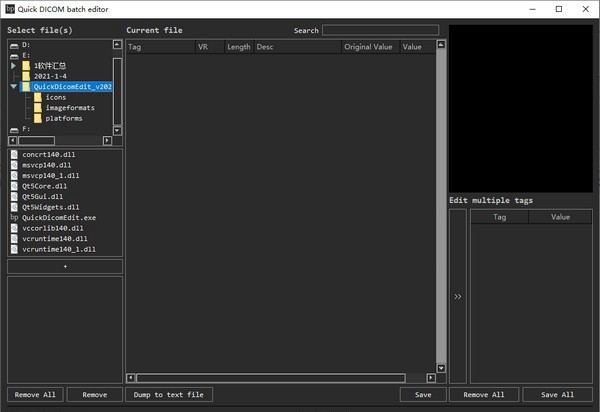Click the msvcp140_1.dll file icon
The width and height of the screenshot is (600, 412).
[14, 176]
